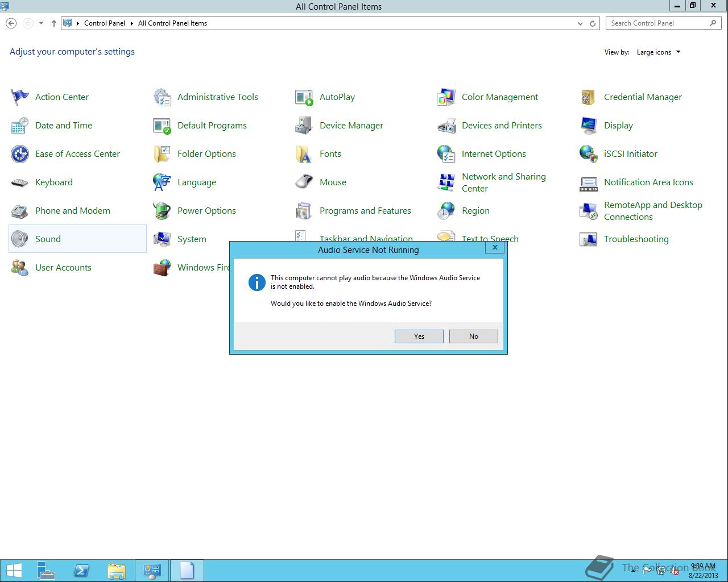Open File Explorer from taskbar
The height and width of the screenshot is (582, 728).
[117, 571]
